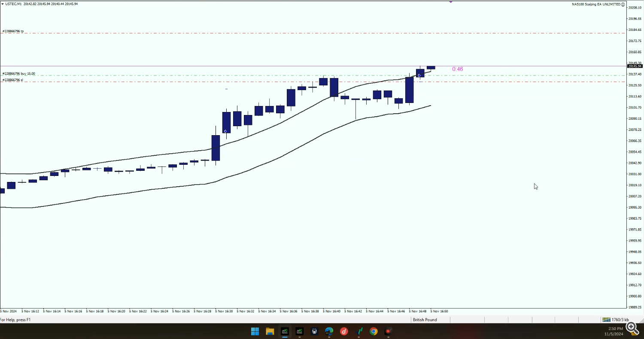The width and height of the screenshot is (644, 339).
Task: Open the second IC Markets terminal taskbar icon
Action: [299, 331]
